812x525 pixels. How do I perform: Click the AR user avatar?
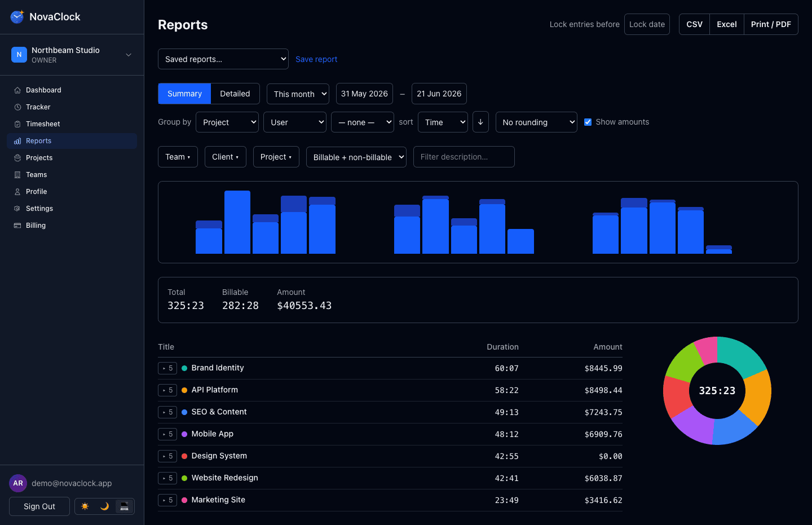(18, 483)
